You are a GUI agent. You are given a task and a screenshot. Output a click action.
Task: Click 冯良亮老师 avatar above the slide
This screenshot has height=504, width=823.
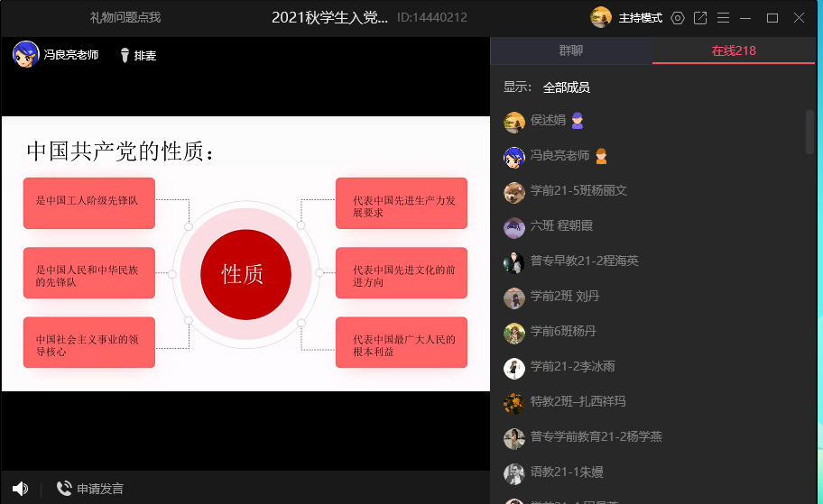[x=25, y=55]
